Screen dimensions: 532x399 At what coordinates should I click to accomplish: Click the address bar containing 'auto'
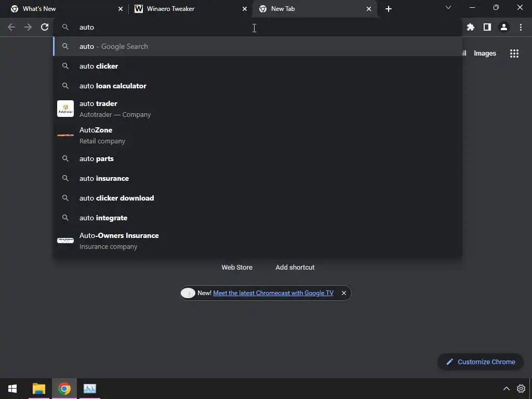(258, 27)
